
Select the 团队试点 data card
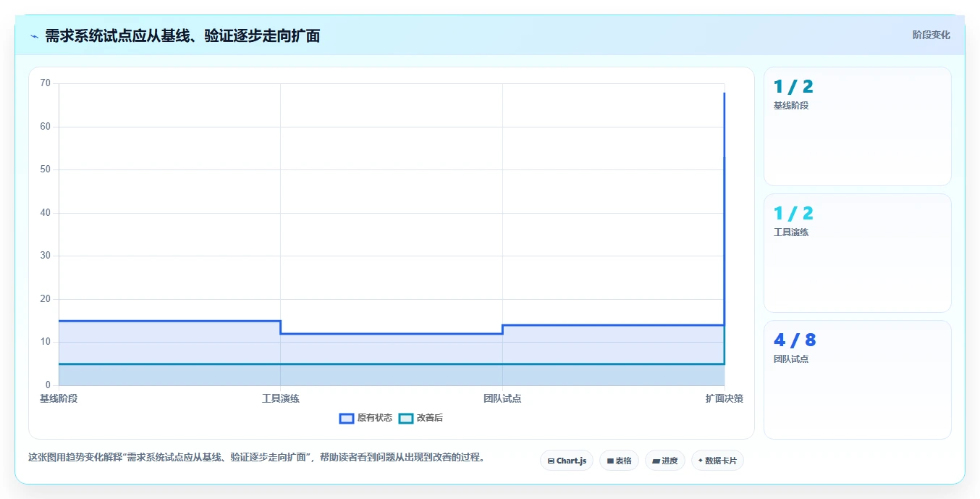point(858,380)
